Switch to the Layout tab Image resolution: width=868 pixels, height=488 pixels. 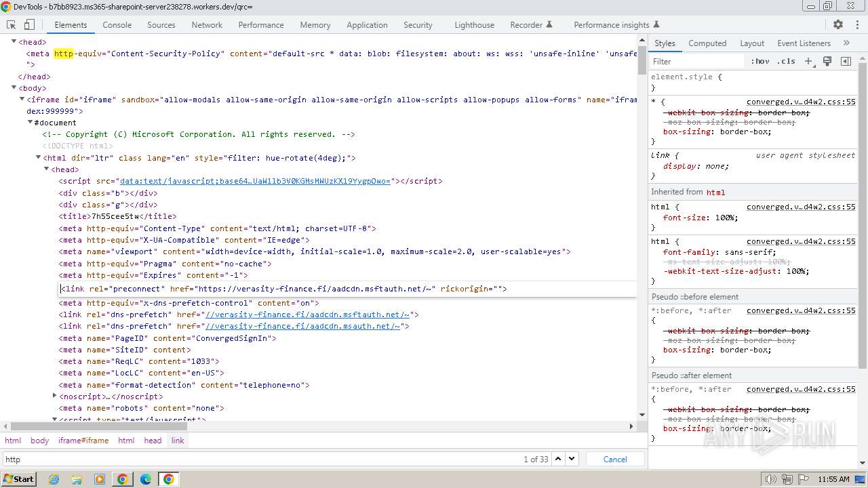(x=752, y=43)
